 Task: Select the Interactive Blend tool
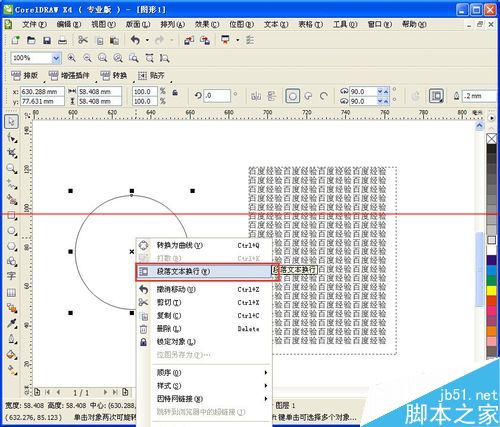[12, 308]
